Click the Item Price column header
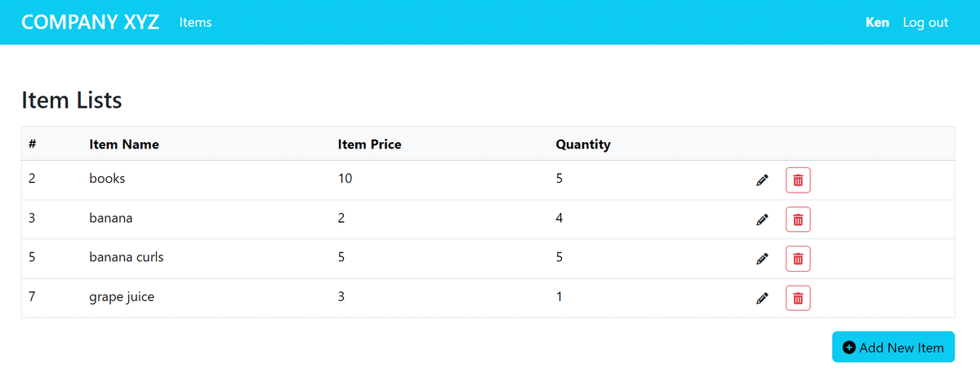 point(369,144)
